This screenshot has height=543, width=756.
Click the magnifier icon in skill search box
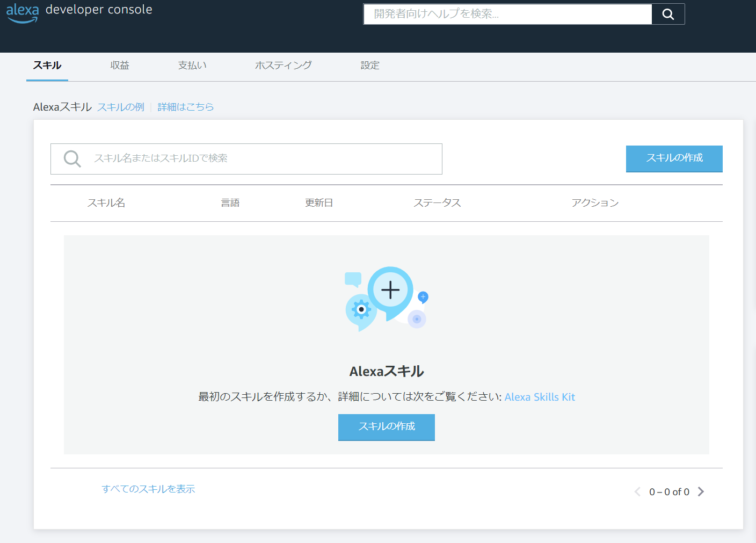point(72,158)
